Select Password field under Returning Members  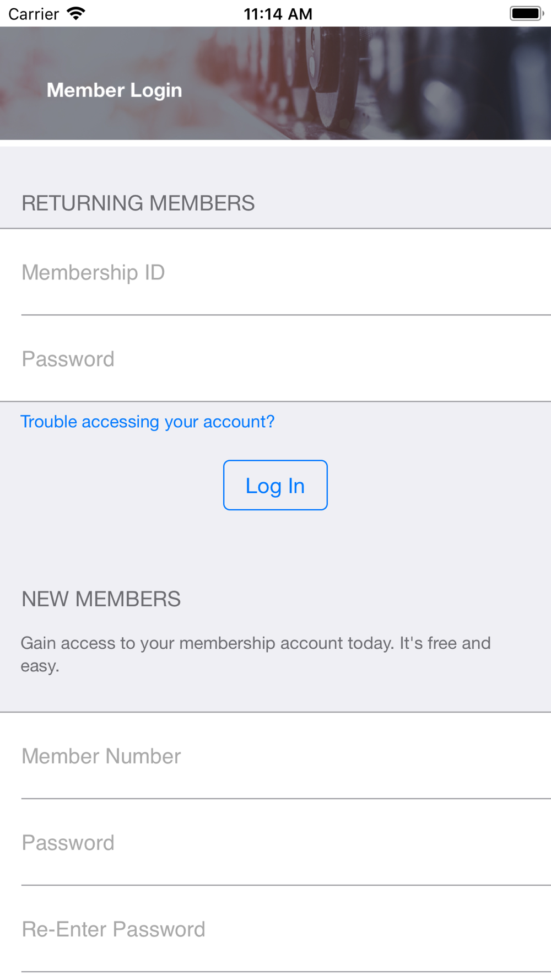pyautogui.click(x=275, y=359)
